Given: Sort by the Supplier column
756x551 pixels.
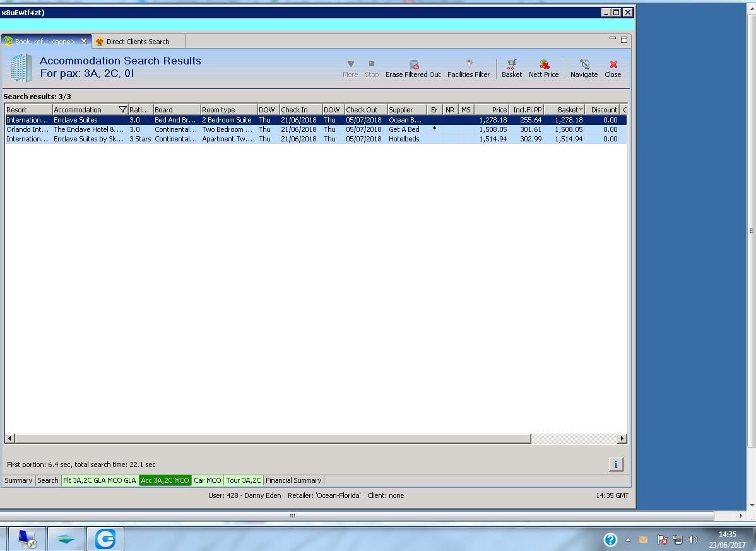Looking at the screenshot, I should [408, 110].
